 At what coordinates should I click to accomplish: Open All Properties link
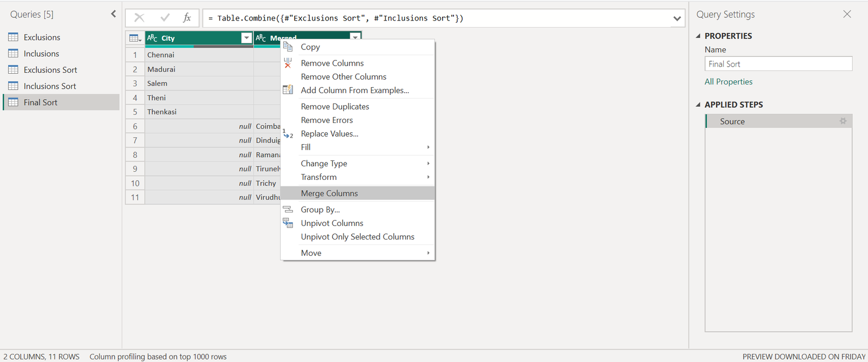[729, 81]
